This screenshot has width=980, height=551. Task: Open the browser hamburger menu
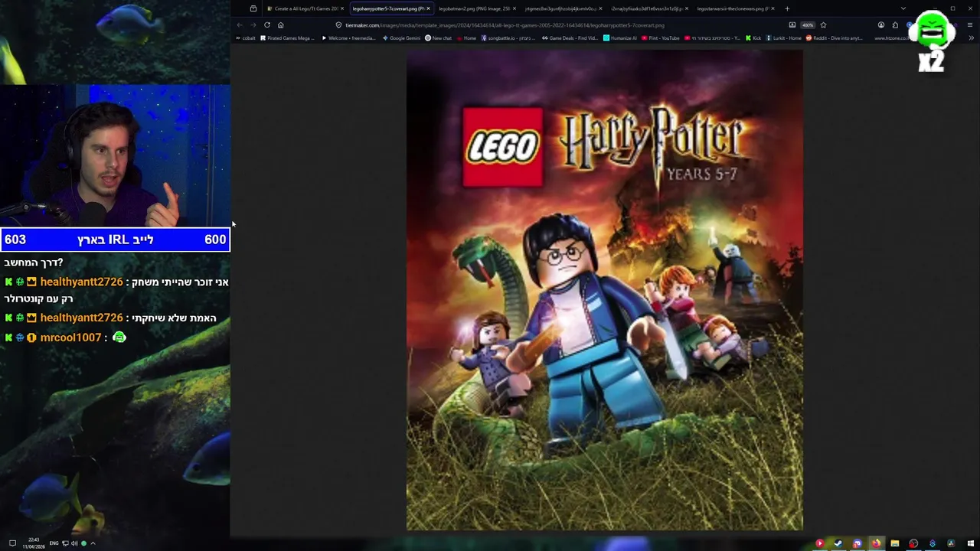click(x=971, y=24)
